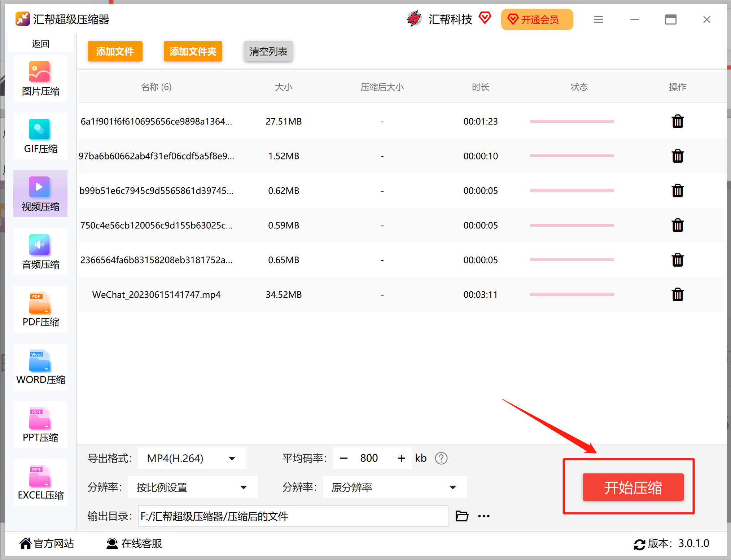Image resolution: width=731 pixels, height=560 pixels.
Task: Click 清空列表 to clear list
Action: click(x=268, y=51)
